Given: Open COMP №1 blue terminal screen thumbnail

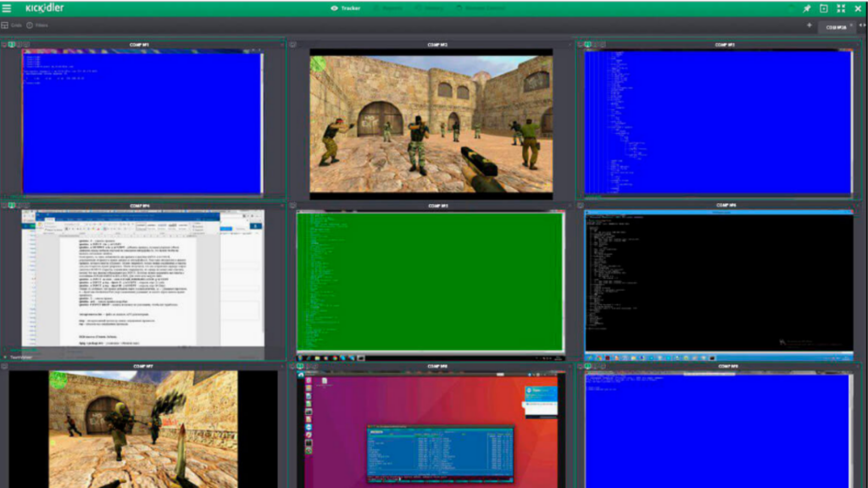Looking at the screenshot, I should click(x=142, y=121).
